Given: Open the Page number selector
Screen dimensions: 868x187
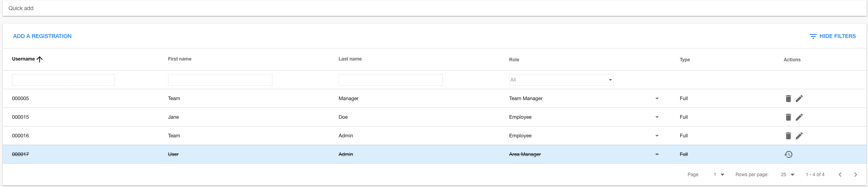Looking at the screenshot, I should click(719, 175).
